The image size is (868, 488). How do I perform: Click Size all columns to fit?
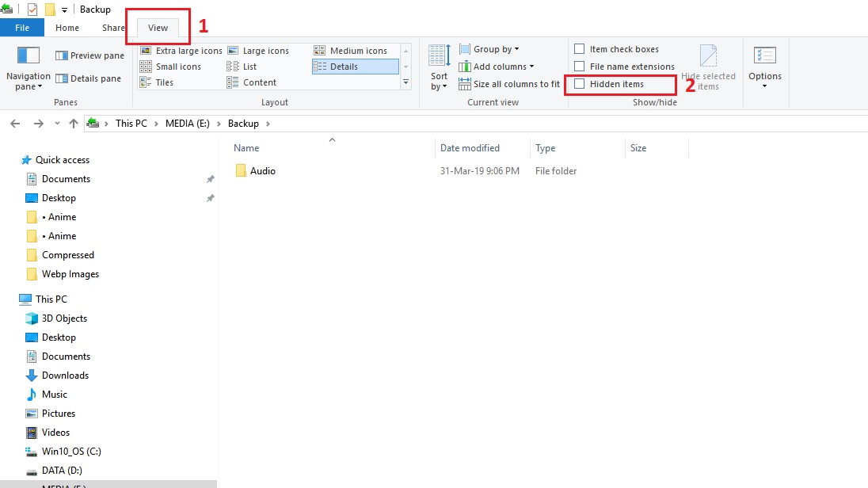(509, 84)
